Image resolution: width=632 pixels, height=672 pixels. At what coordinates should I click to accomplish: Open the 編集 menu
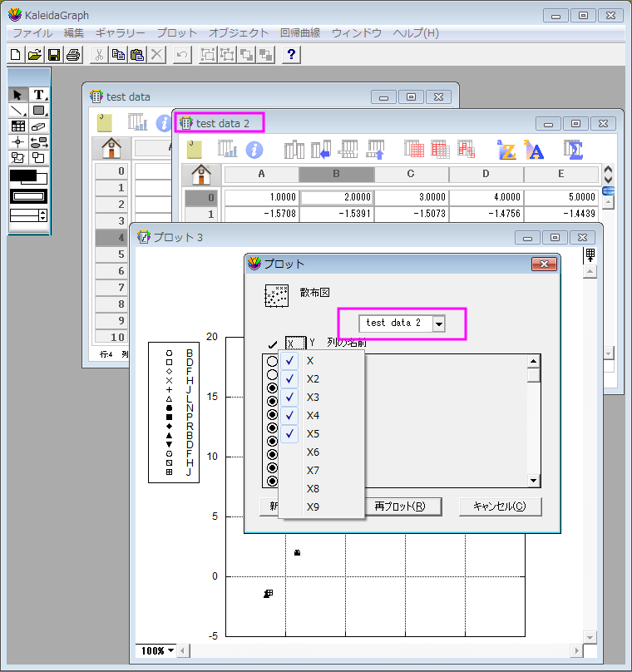[74, 33]
